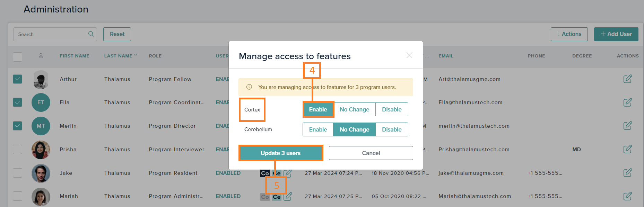Click Prisha's MD degree value
644x207 pixels.
coord(576,150)
